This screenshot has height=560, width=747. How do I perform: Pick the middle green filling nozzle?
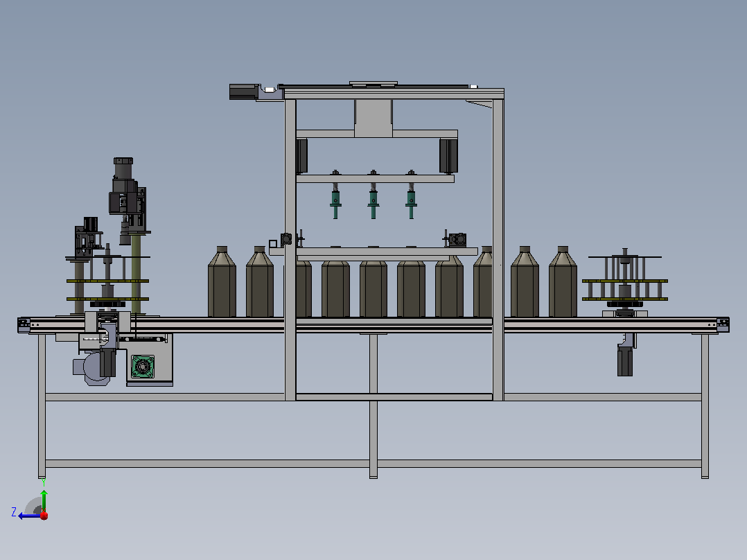click(373, 200)
